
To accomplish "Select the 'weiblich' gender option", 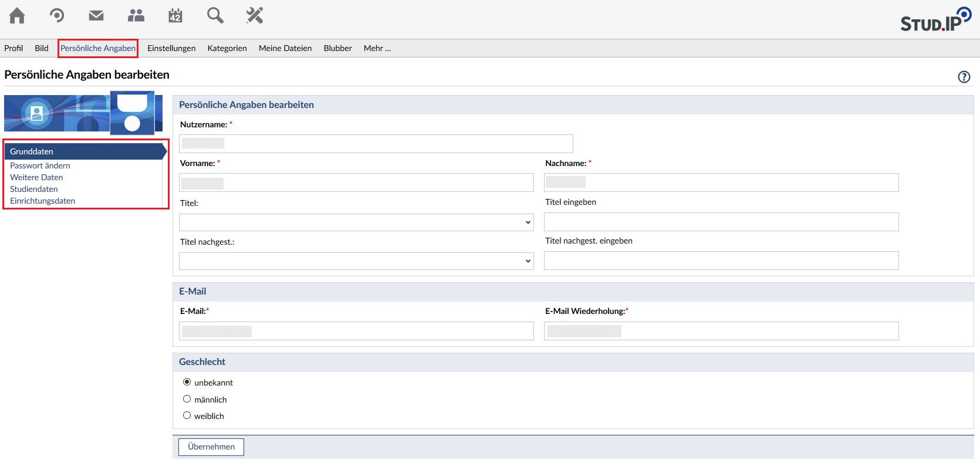I will point(187,415).
